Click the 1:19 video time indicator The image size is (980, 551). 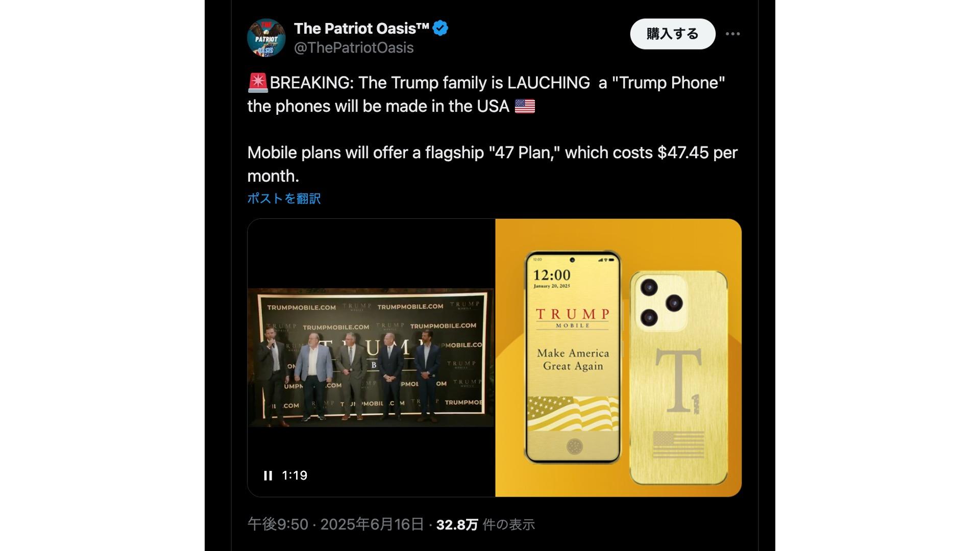click(x=295, y=475)
